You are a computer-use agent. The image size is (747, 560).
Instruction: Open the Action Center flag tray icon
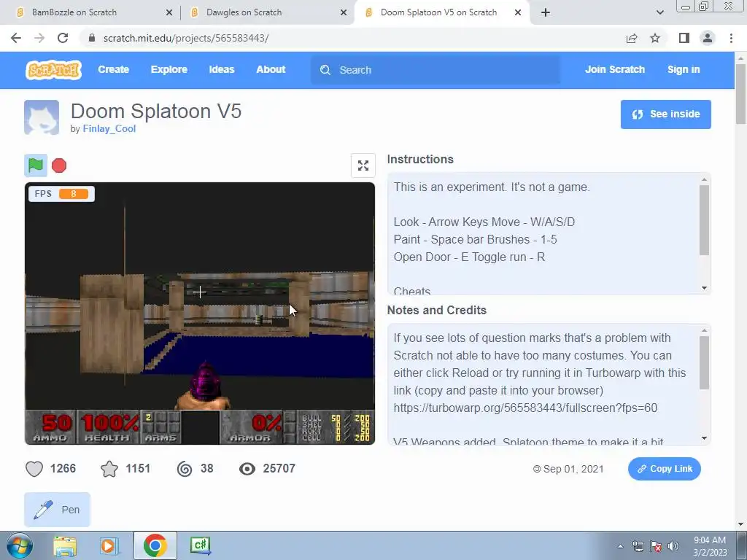pos(656,546)
